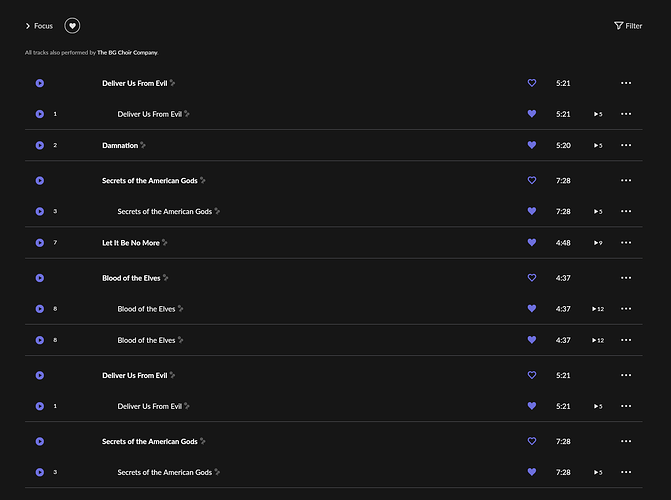
Task: Unfavorite the Damnation track heart
Action: click(532, 145)
